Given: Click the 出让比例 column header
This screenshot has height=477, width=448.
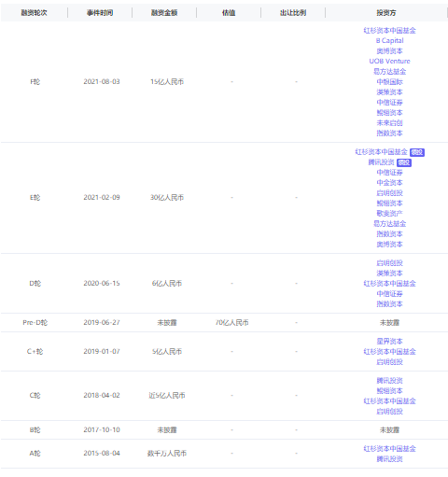Looking at the screenshot, I should pos(293,13).
